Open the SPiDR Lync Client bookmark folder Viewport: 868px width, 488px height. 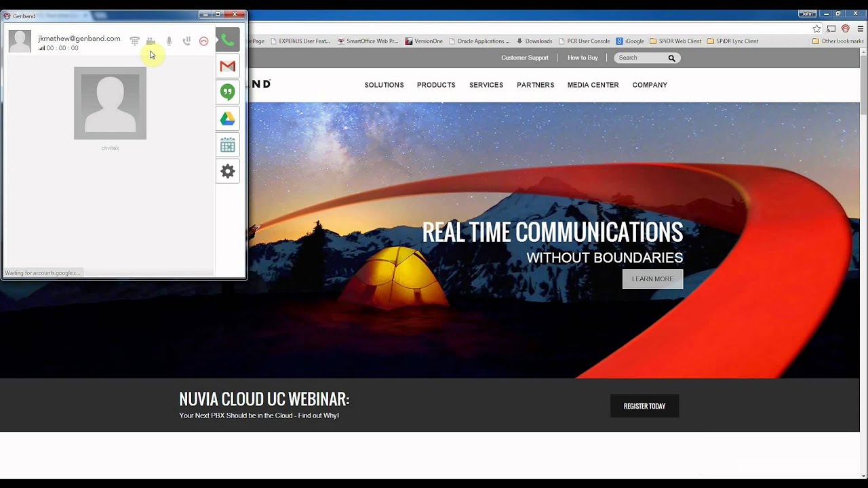pyautogui.click(x=732, y=41)
